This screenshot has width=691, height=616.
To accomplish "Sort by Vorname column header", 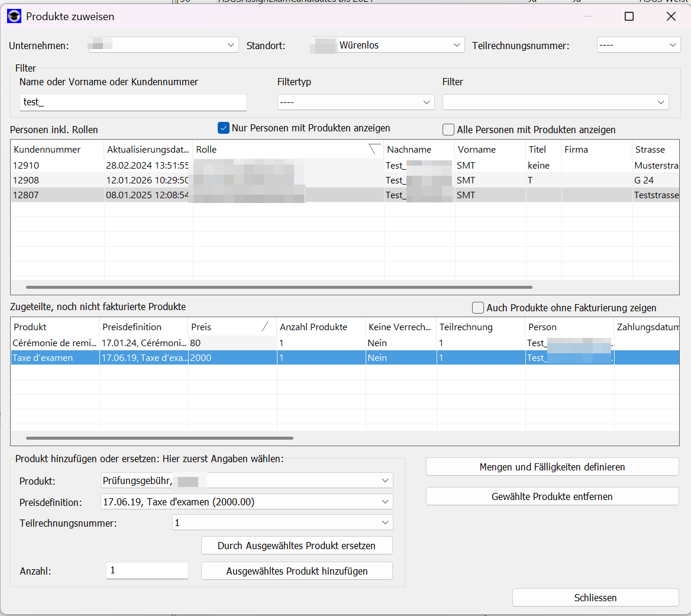I will point(490,149).
